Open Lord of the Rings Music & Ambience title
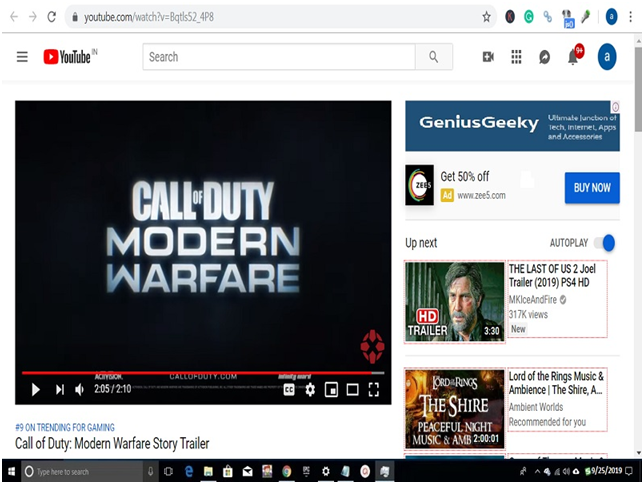Screen dimensions: 644x484 (x=556, y=383)
